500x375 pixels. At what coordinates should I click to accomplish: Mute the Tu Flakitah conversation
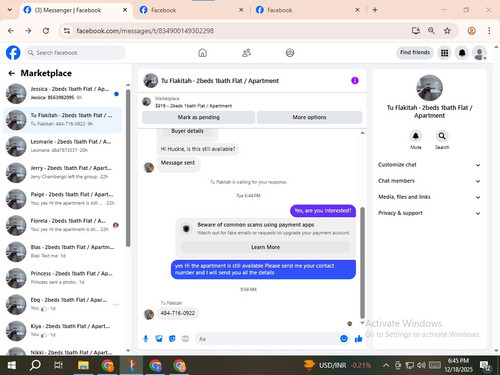(x=416, y=136)
